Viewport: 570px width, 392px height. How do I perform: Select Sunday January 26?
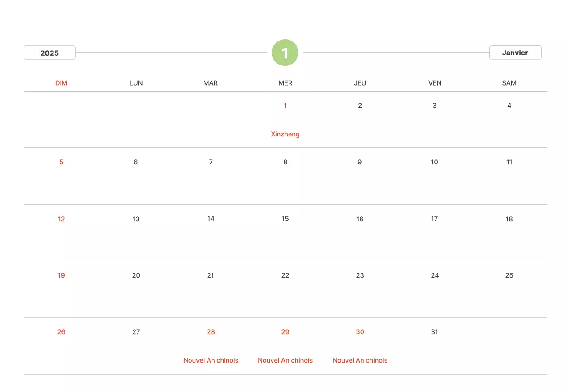click(61, 332)
